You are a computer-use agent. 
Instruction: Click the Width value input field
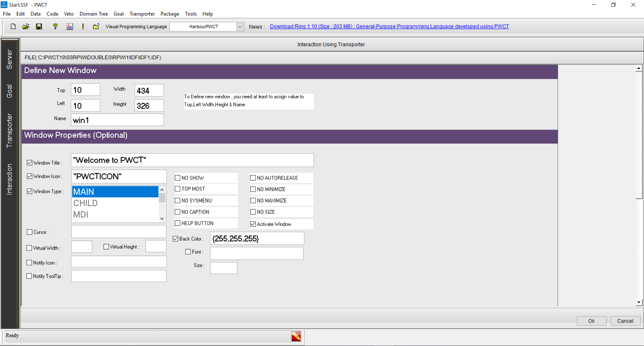[x=149, y=91]
